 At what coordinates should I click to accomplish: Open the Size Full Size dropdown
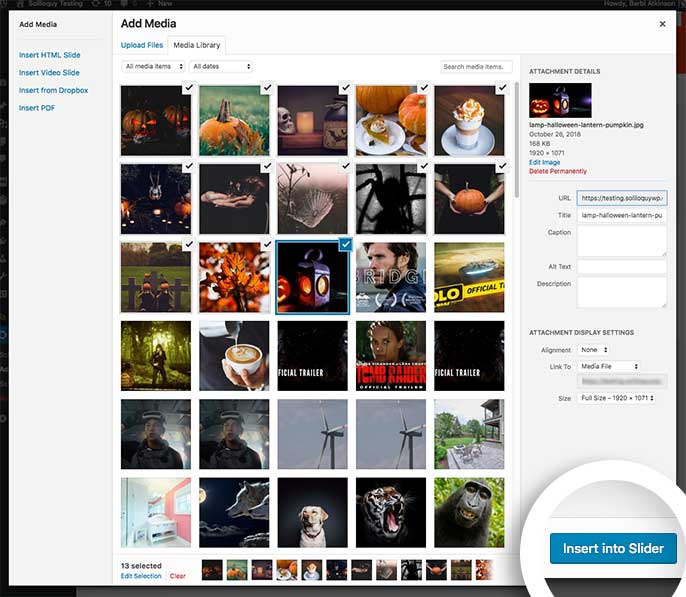(x=616, y=398)
